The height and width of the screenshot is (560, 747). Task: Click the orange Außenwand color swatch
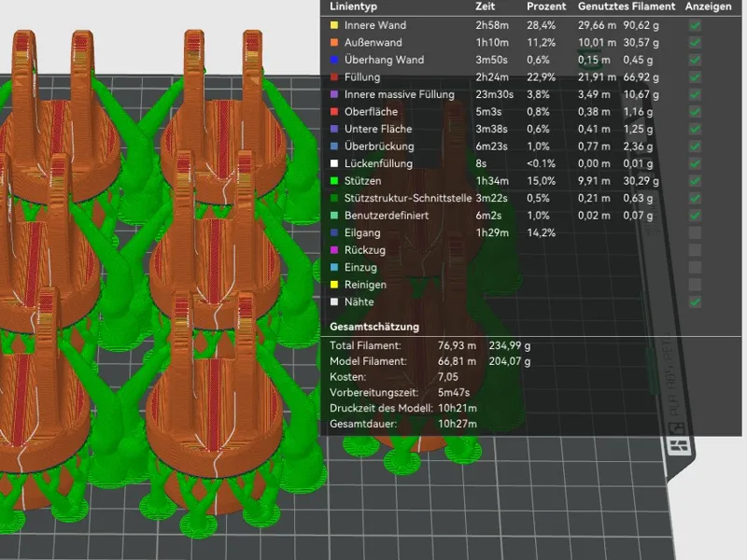pyautogui.click(x=334, y=42)
